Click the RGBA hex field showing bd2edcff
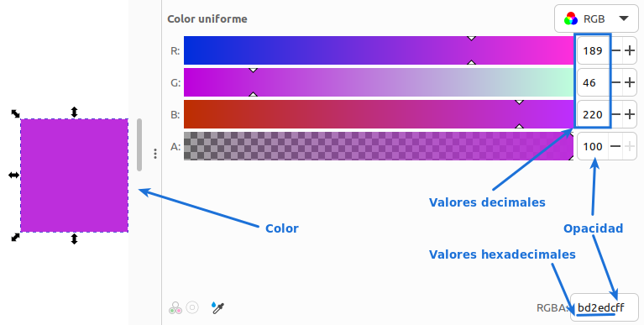The width and height of the screenshot is (644, 325). click(605, 307)
